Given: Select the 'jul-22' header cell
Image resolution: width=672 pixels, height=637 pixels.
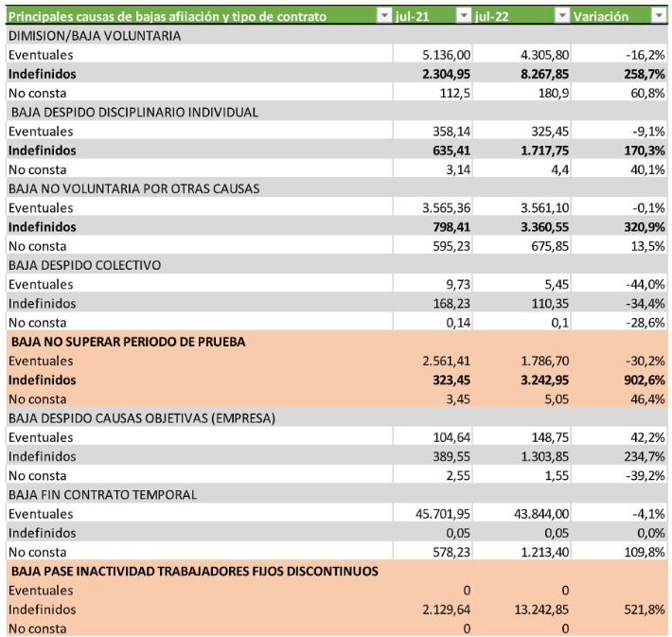Looking at the screenshot, I should (x=522, y=16).
